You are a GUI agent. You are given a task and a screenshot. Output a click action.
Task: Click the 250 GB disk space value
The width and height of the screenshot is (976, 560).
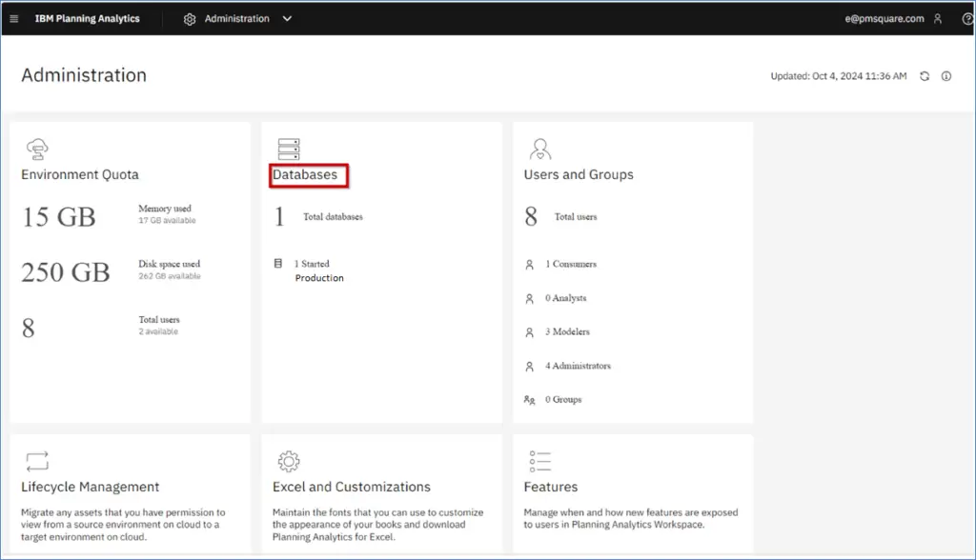click(x=66, y=272)
